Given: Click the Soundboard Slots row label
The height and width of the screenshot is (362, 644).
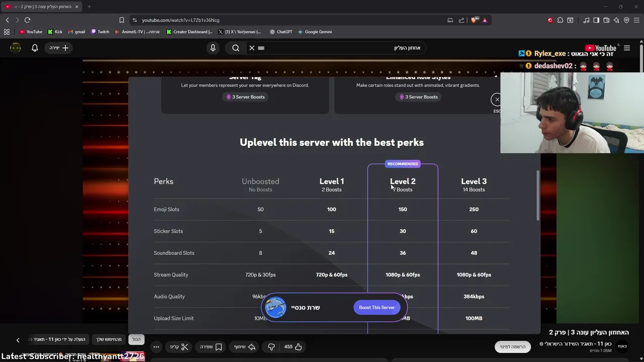Looking at the screenshot, I should [x=174, y=253].
